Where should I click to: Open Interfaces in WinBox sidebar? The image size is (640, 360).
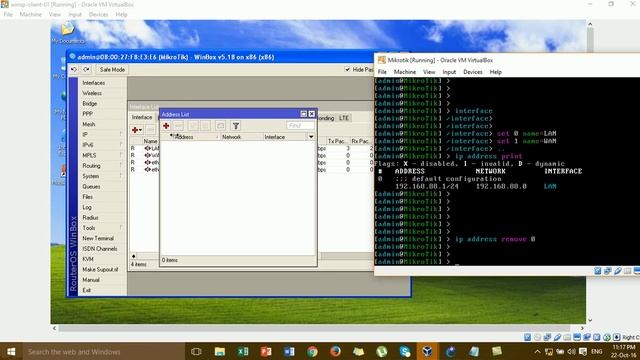click(93, 83)
